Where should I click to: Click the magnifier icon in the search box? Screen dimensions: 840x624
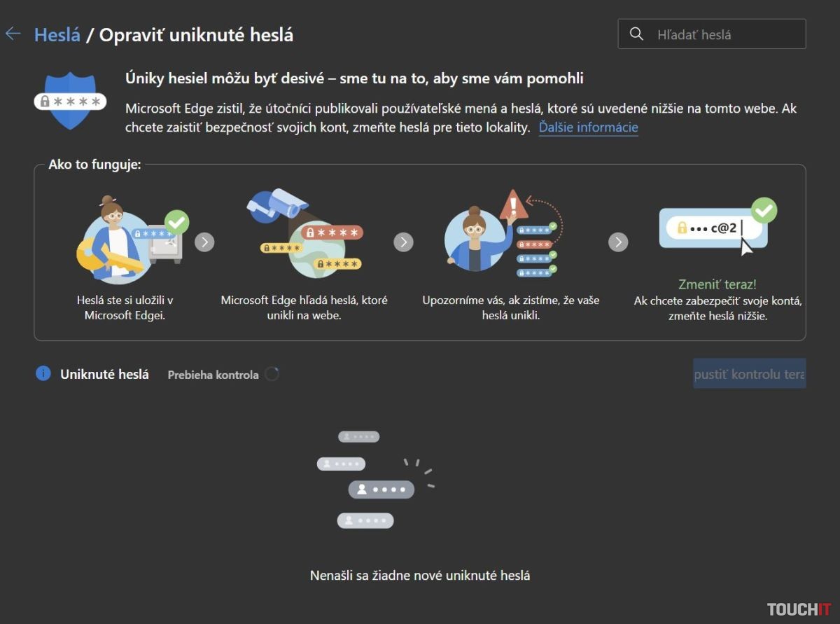[x=636, y=34]
